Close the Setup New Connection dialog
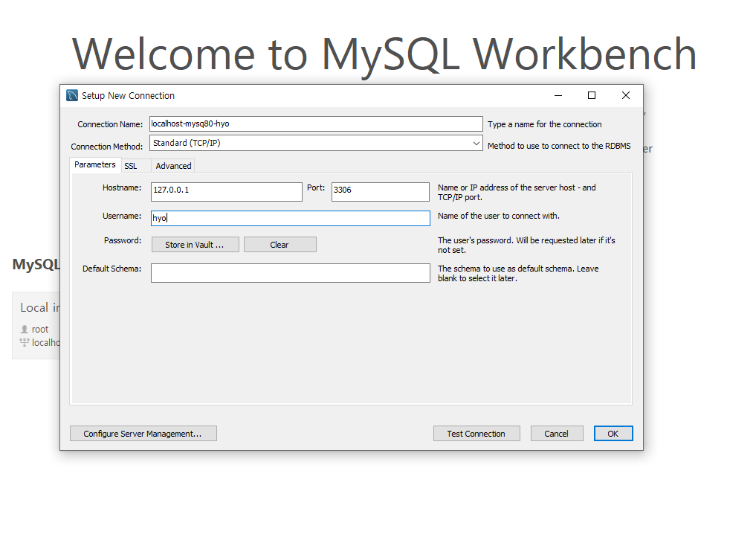The width and height of the screenshot is (756, 555). pos(626,95)
